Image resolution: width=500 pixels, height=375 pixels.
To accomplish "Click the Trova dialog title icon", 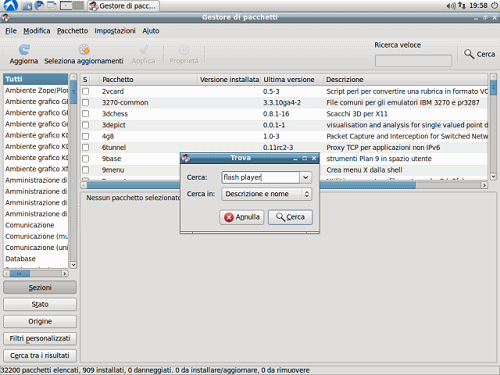I will pos(186,158).
